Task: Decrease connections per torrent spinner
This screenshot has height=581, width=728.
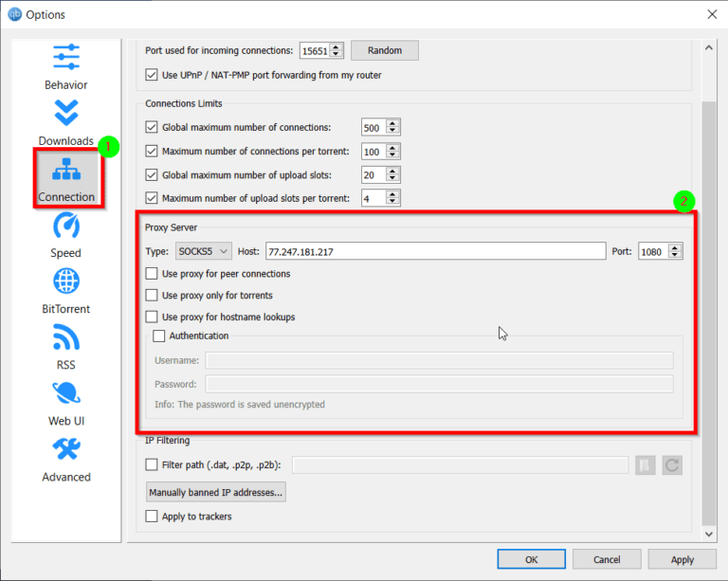Action: [392, 155]
